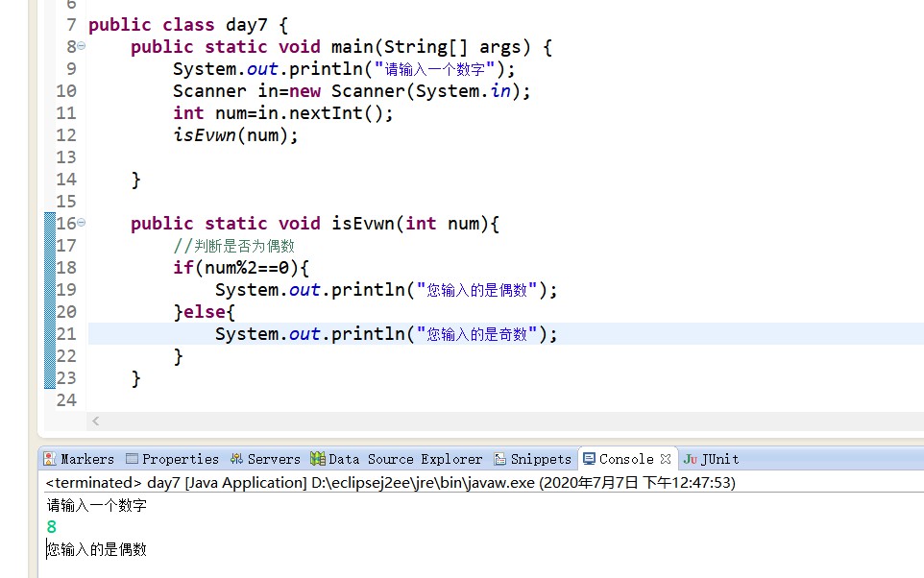This screenshot has height=578, width=924.
Task: Click the comment 判断是否为偶数
Action: click(x=234, y=246)
